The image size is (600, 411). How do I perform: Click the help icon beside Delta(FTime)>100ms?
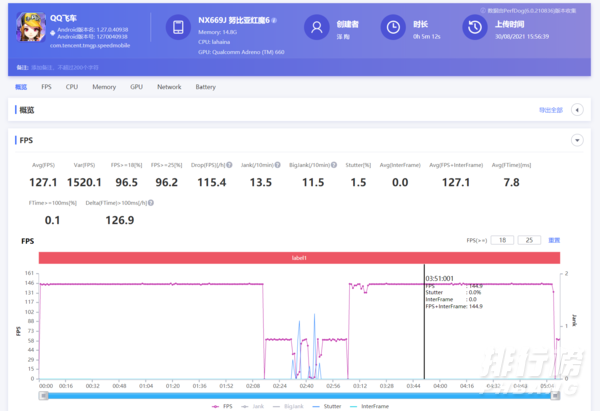(x=151, y=203)
